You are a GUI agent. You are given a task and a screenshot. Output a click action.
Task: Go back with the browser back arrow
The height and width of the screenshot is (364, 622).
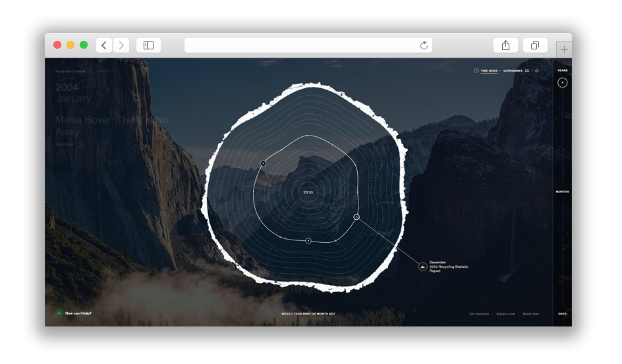(104, 45)
